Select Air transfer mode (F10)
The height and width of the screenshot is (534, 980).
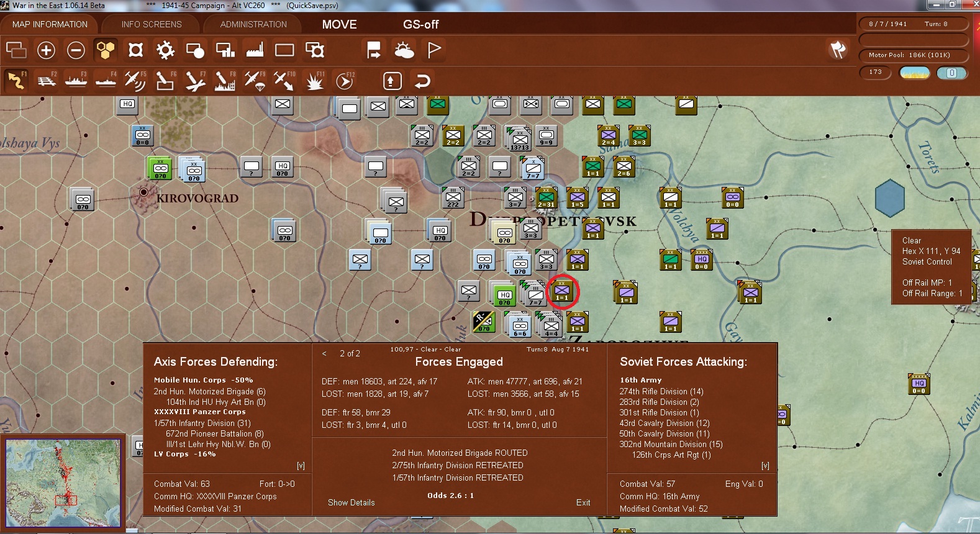pyautogui.click(x=284, y=81)
